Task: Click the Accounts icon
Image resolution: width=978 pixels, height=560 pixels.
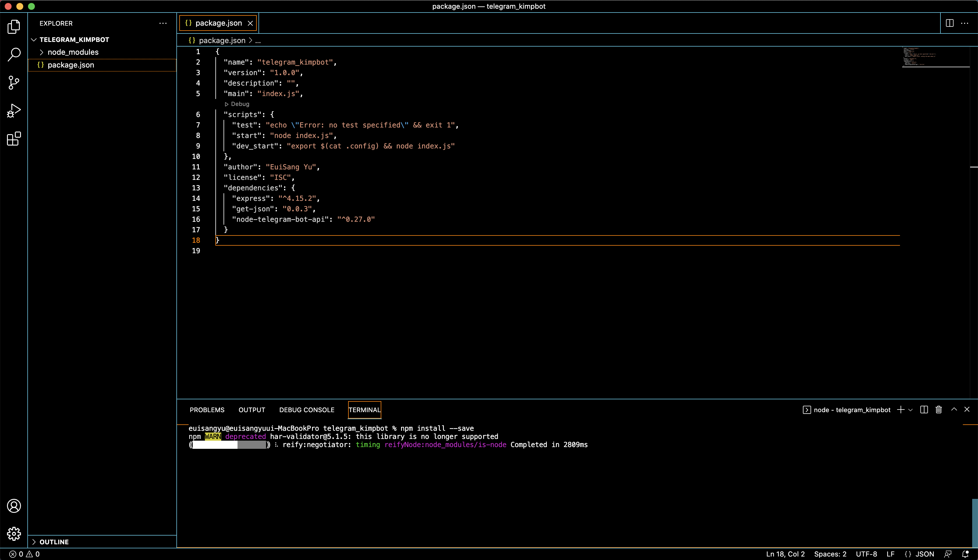Action: (x=14, y=506)
